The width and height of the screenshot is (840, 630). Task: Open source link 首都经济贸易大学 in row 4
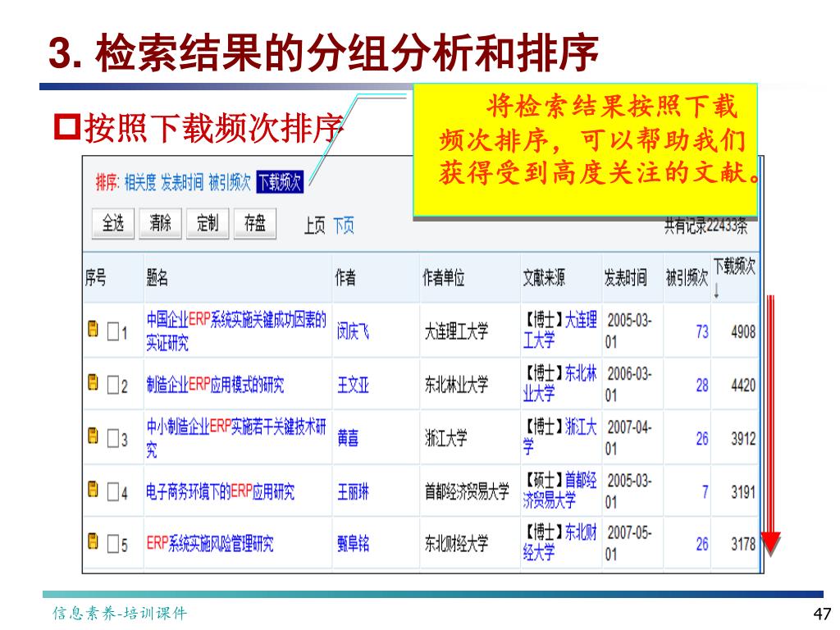pyautogui.click(x=559, y=490)
